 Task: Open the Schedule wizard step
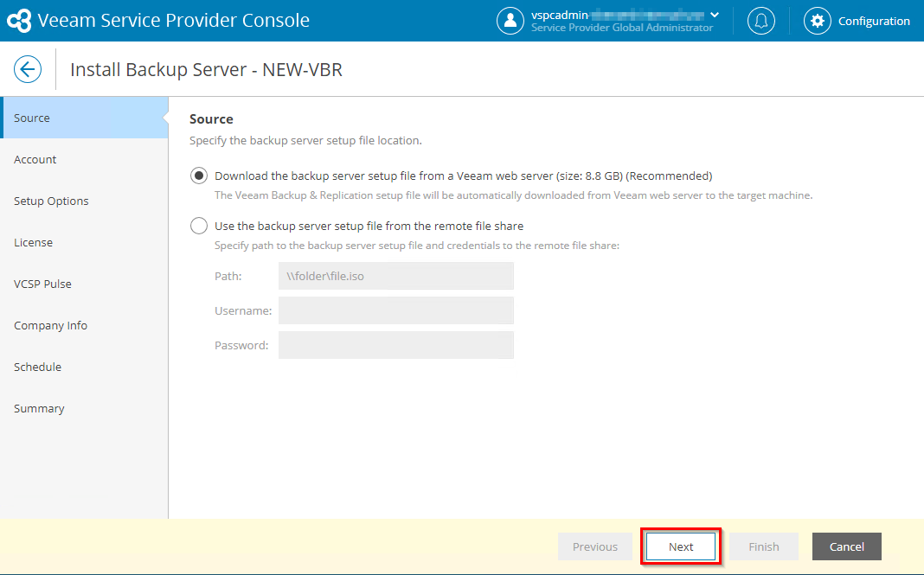pos(84,367)
